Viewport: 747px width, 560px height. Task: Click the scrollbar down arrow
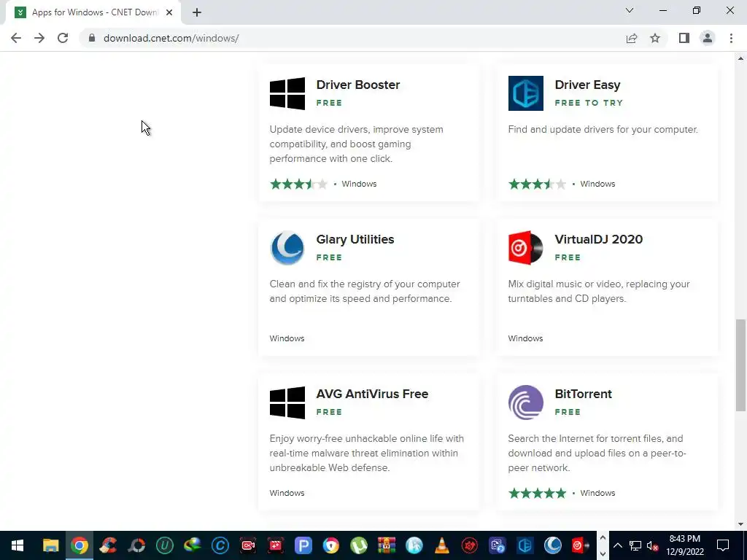pyautogui.click(x=740, y=525)
